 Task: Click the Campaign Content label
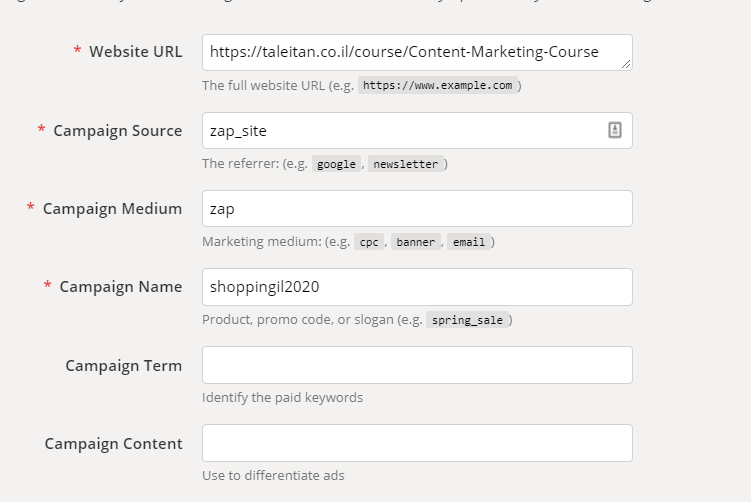click(113, 443)
